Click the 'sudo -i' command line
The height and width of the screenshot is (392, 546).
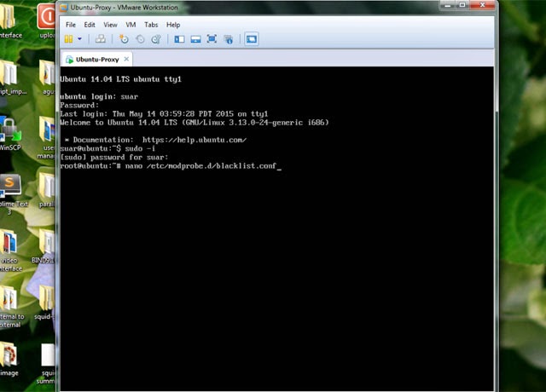107,148
